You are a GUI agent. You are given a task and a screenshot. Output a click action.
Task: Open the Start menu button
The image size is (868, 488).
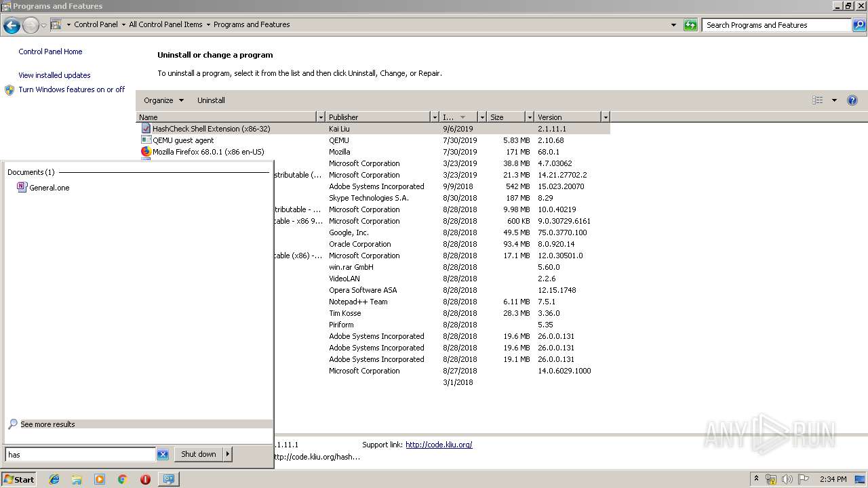click(19, 479)
